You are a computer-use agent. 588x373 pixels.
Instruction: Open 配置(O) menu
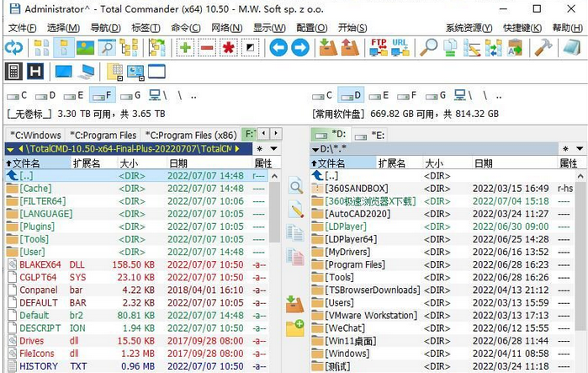pos(311,28)
